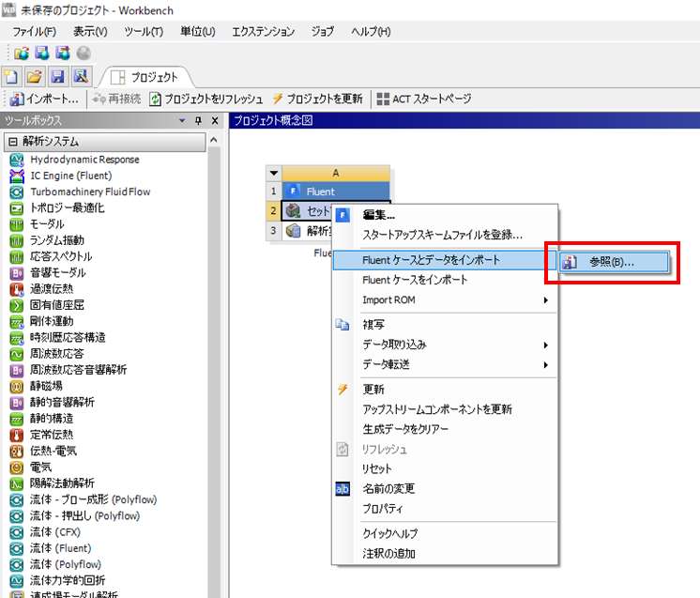This screenshot has width=700, height=598.
Task: Select the Project (プロジェクト) tab
Action: pos(146,77)
